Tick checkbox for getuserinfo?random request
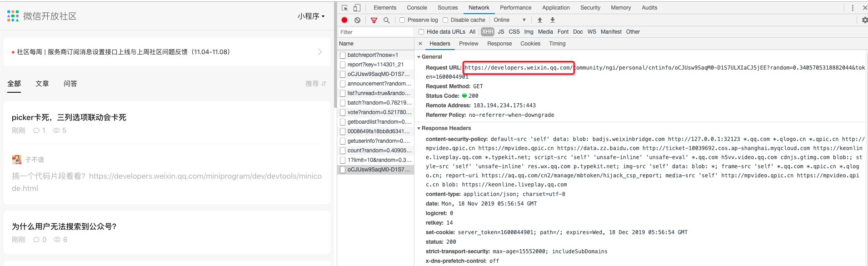 pos(343,141)
